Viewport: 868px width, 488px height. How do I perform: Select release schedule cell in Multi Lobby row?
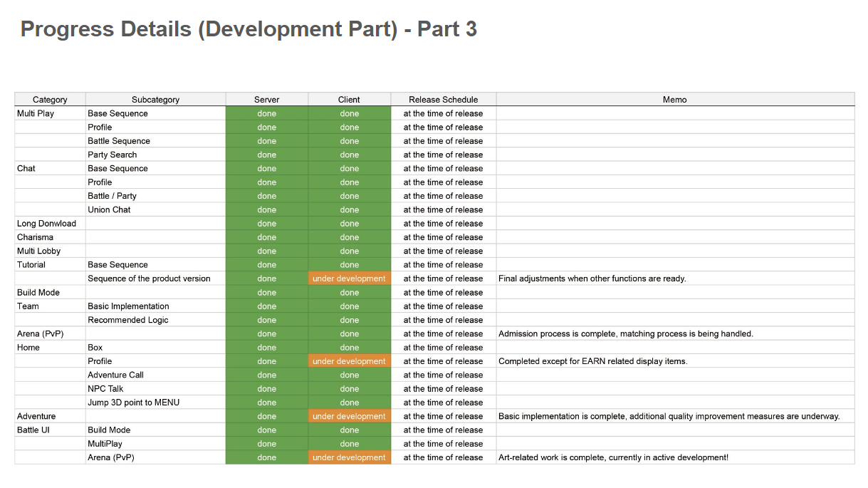[444, 251]
